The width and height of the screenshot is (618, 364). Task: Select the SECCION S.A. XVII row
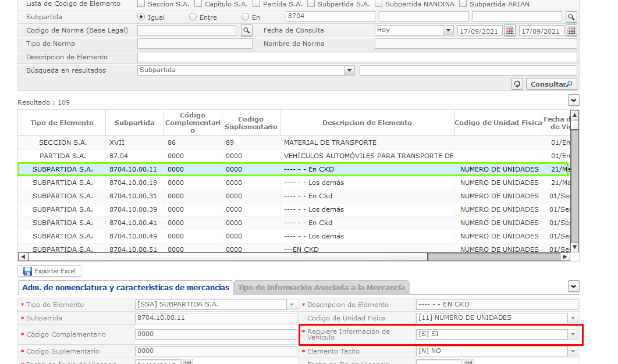click(x=294, y=142)
